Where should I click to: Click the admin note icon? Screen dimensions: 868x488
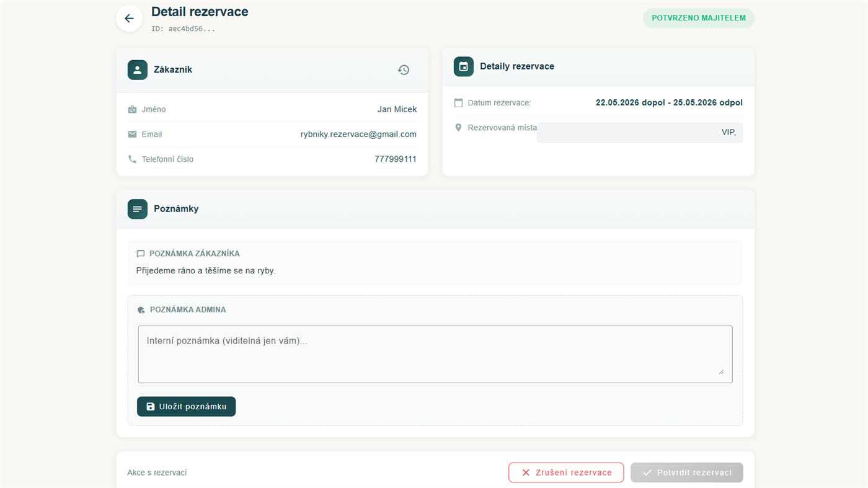141,310
